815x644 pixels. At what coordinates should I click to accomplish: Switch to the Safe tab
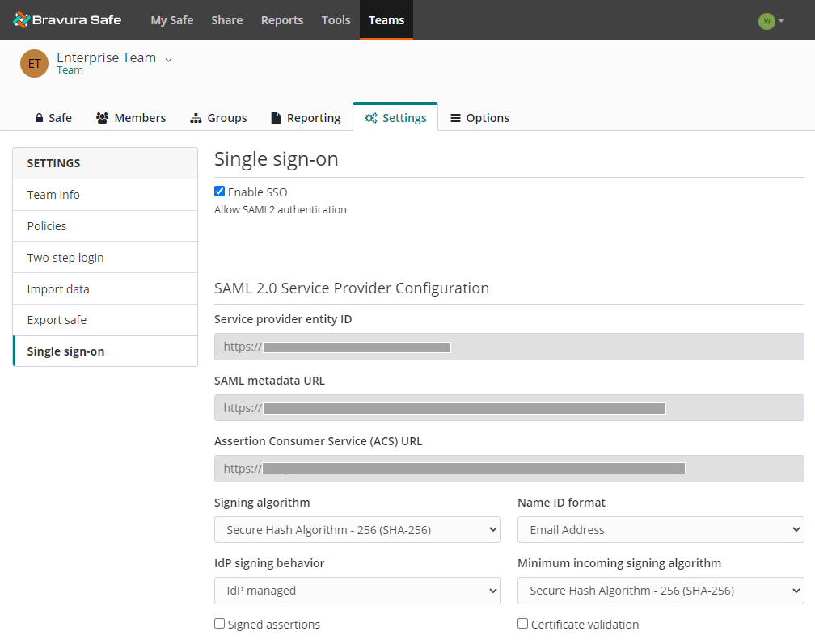53,118
